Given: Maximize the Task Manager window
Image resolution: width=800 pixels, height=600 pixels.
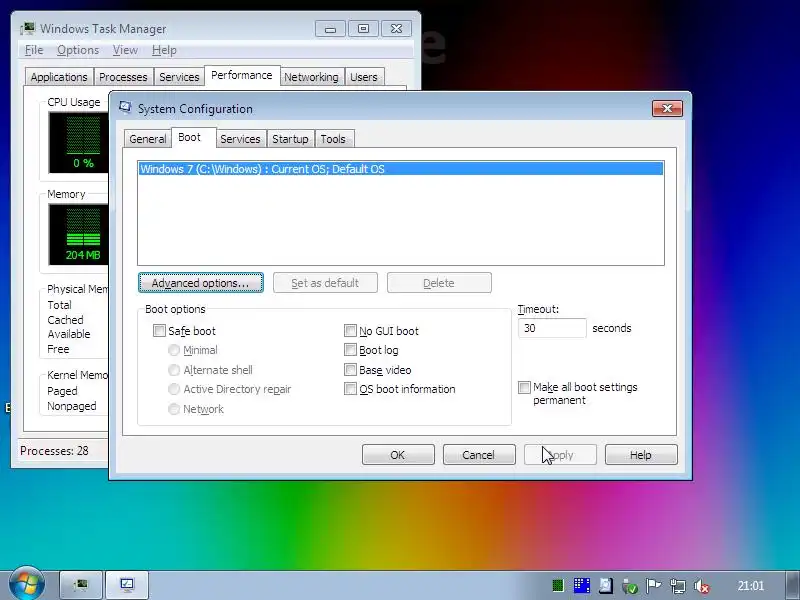Looking at the screenshot, I should (x=363, y=29).
